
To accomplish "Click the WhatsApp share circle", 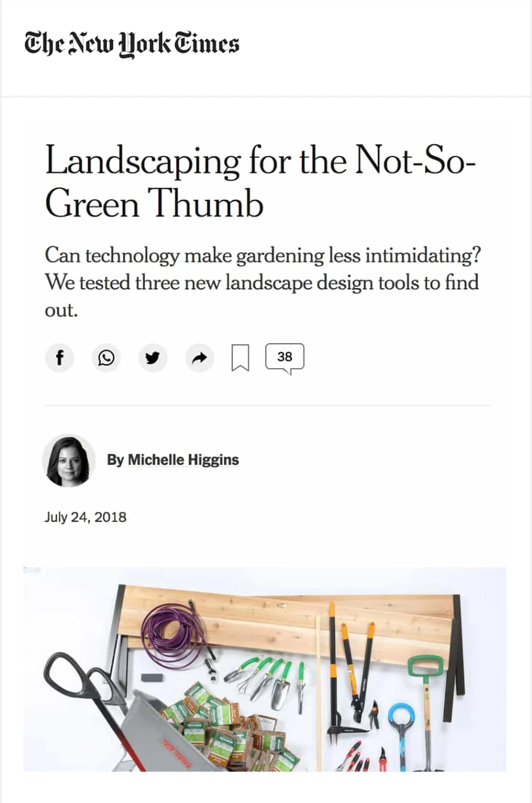I will click(x=106, y=358).
